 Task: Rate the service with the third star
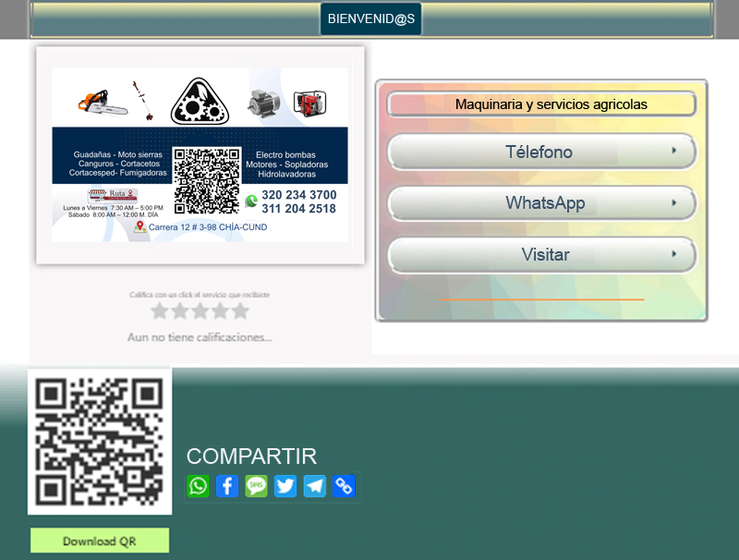pos(200,311)
